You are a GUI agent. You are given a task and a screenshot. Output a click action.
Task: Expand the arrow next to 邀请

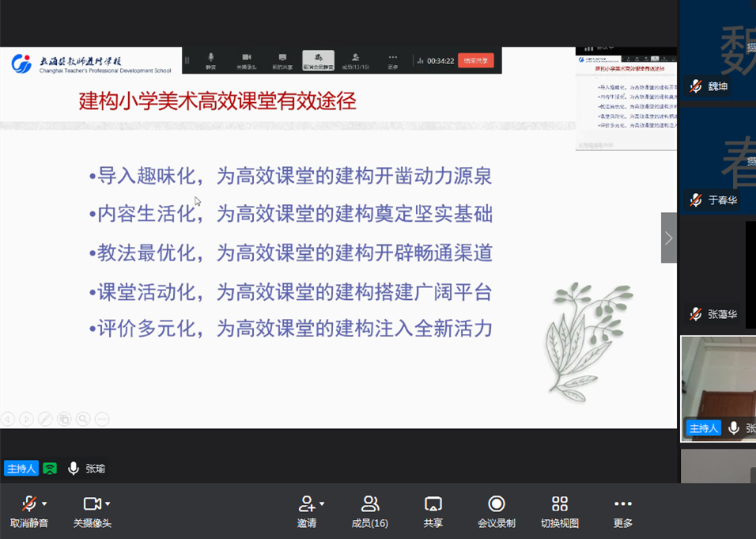[x=322, y=503]
